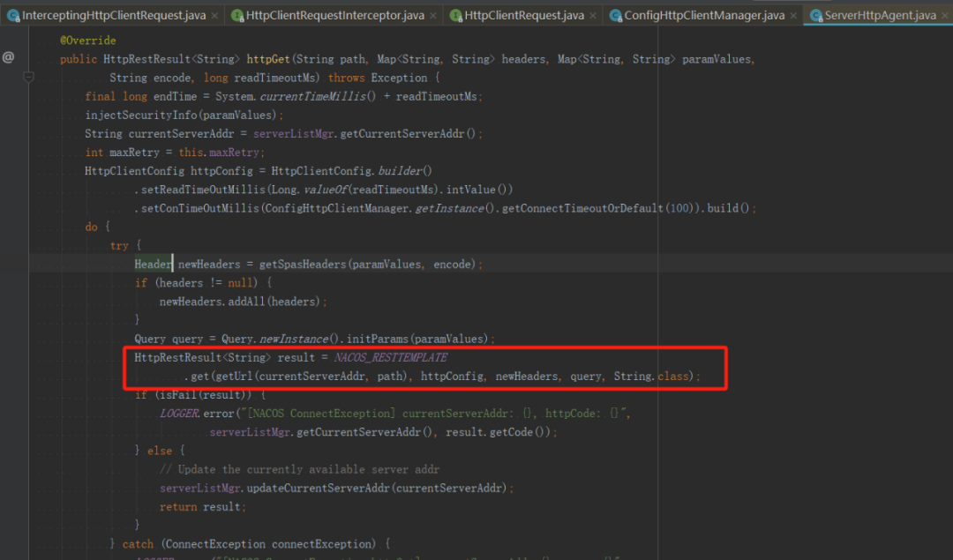953x560 pixels.
Task: Go to the ConfigHttpClientManager.java tab
Action: pyautogui.click(x=704, y=15)
